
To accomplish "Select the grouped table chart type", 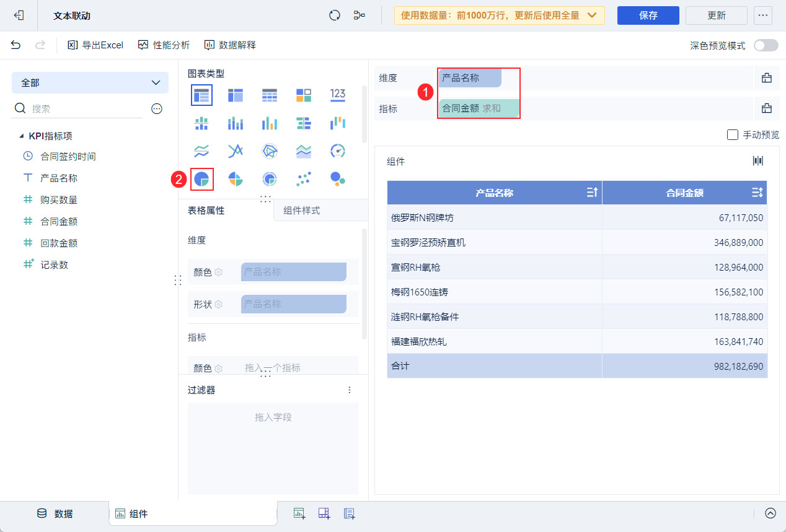I will click(201, 95).
